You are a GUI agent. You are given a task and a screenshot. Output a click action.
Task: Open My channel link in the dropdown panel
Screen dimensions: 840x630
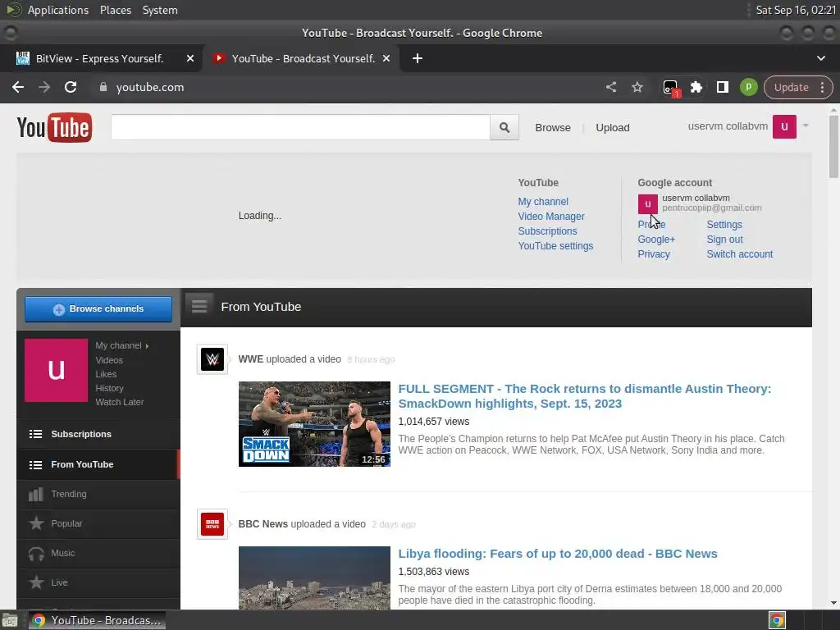point(543,202)
